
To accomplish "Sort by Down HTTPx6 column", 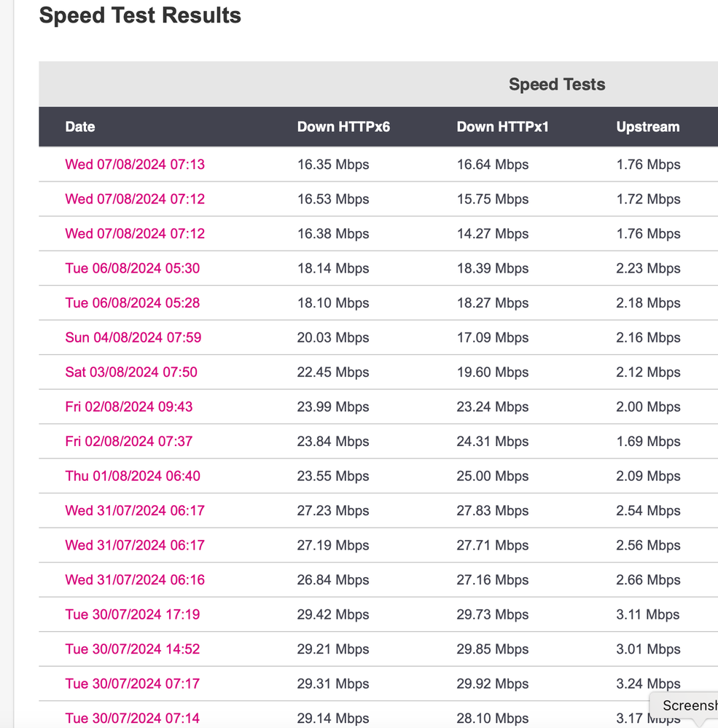I will pos(343,127).
